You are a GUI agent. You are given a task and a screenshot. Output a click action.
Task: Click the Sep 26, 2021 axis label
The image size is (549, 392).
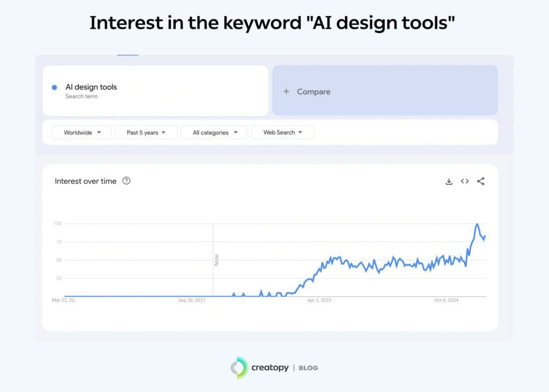(191, 300)
